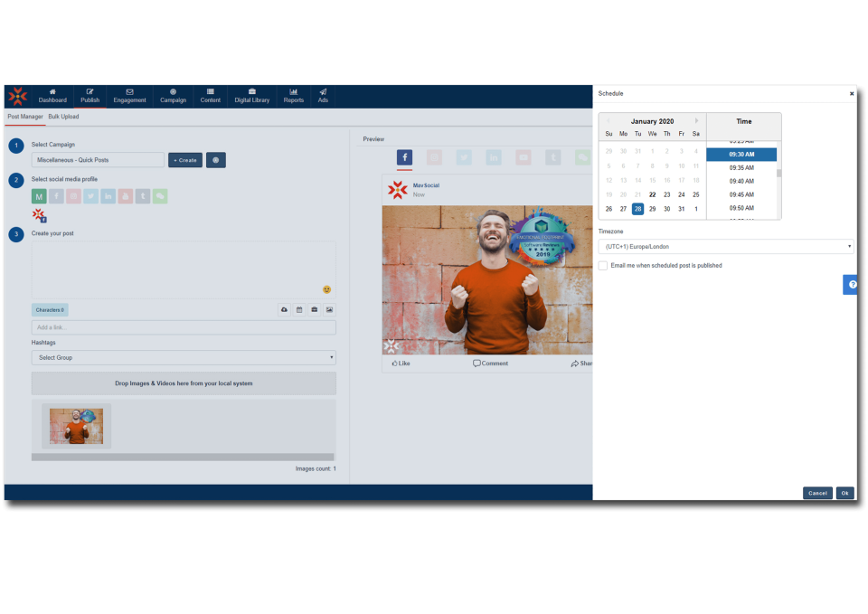Switch to Post Manager tab
Screen dimensions: 868x614
[x=25, y=117]
